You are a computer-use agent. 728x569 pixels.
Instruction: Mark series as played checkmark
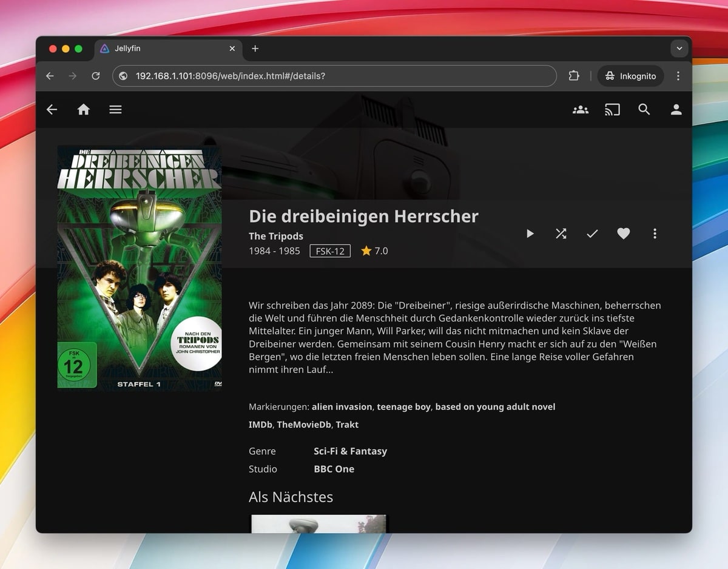(x=592, y=234)
